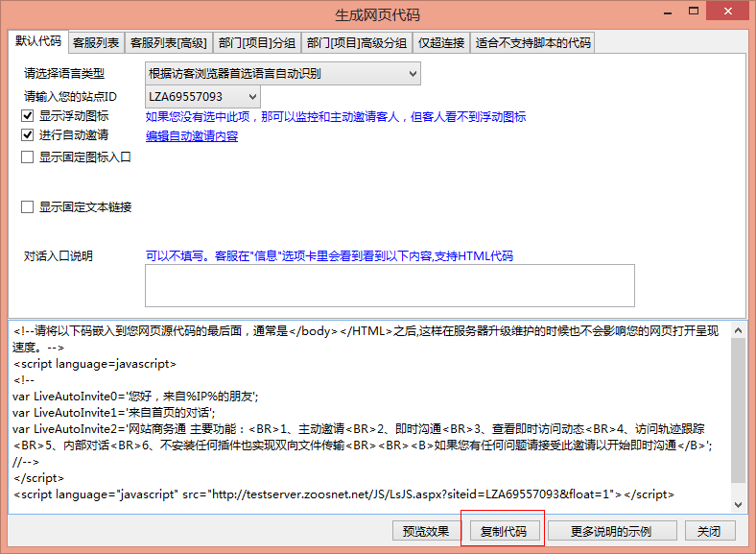756x554 pixels.
Task: Click the 关闭 button
Action: click(709, 531)
